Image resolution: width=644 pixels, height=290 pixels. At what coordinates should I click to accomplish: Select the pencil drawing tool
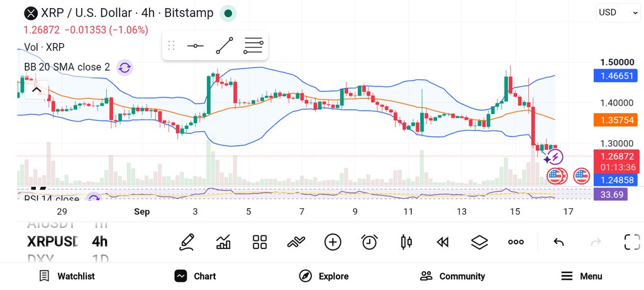click(x=187, y=242)
